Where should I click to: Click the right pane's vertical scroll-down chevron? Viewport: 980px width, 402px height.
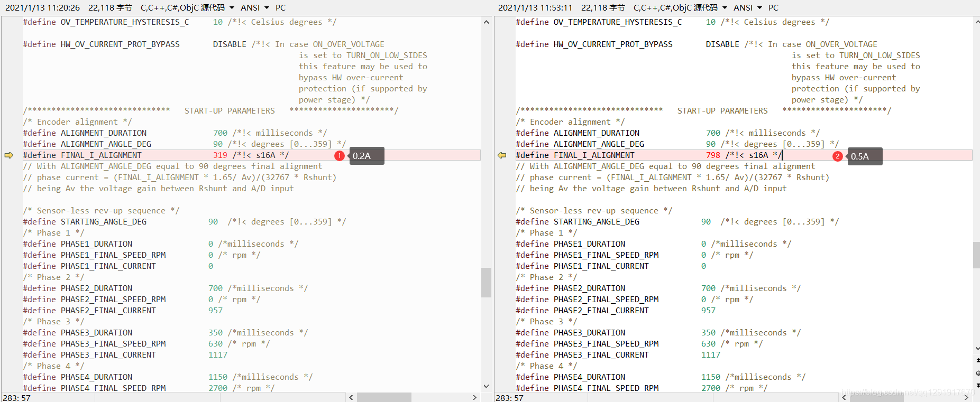977,349
